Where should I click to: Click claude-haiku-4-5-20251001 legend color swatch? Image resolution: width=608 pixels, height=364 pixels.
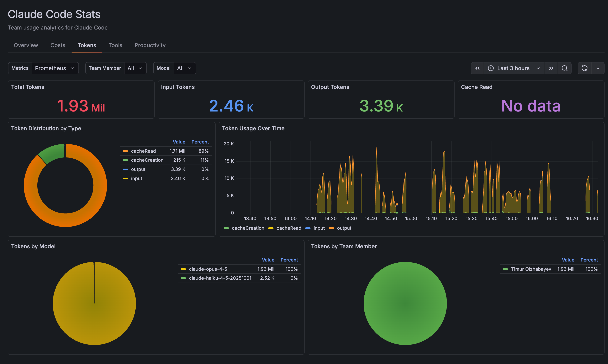(183, 278)
